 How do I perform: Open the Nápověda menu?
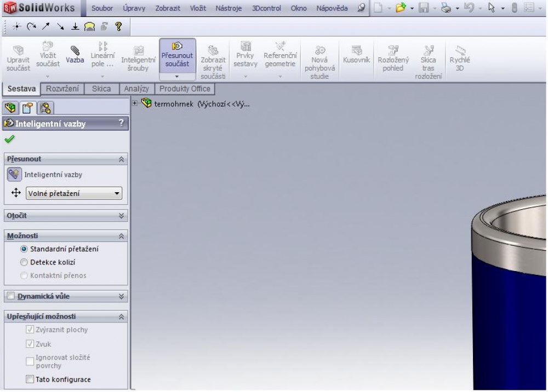(332, 8)
